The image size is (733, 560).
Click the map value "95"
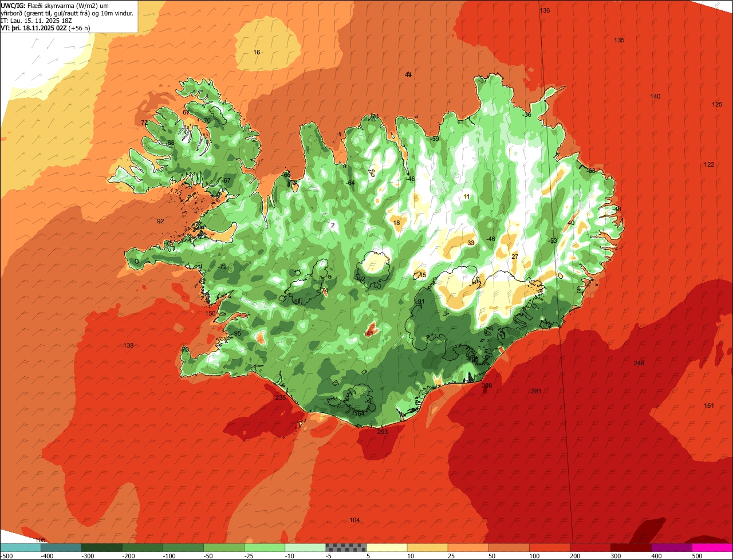tap(237, 333)
